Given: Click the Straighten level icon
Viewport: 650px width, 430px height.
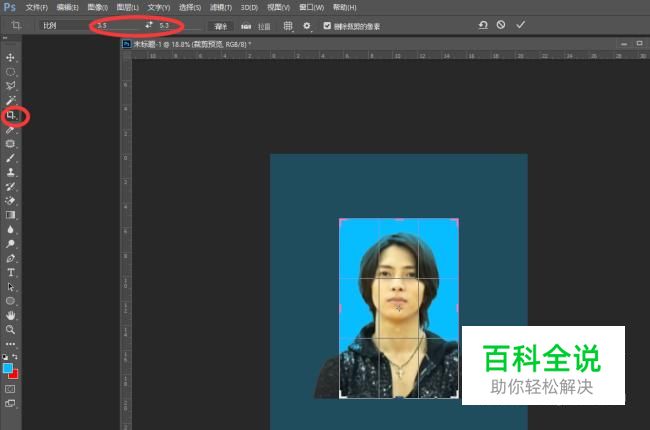Looking at the screenshot, I should 246,27.
